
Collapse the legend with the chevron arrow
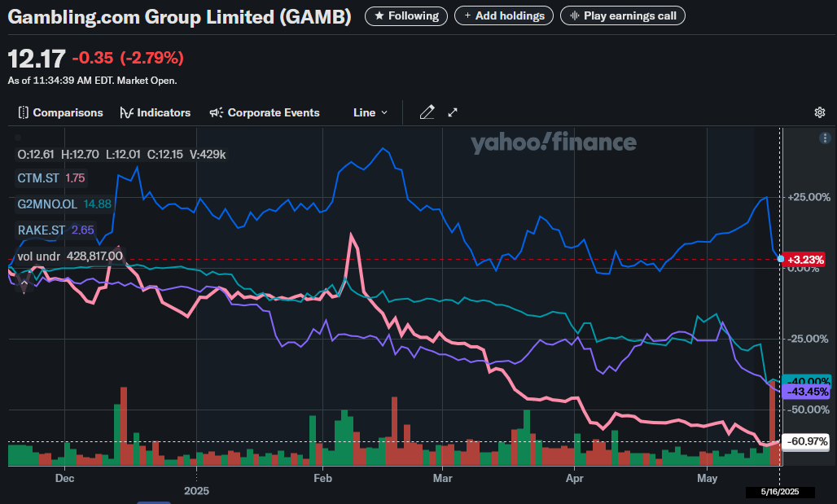coord(24,283)
